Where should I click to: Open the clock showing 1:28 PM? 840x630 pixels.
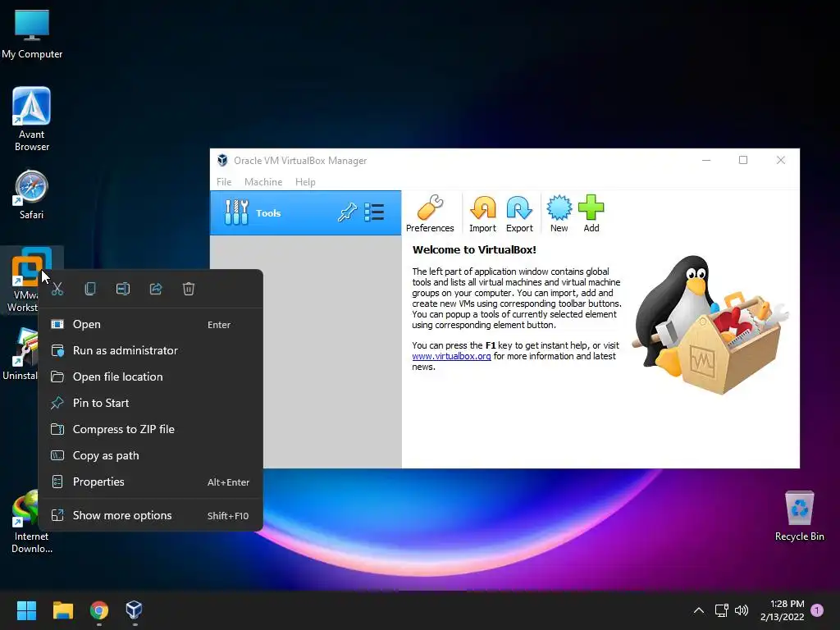(782, 610)
